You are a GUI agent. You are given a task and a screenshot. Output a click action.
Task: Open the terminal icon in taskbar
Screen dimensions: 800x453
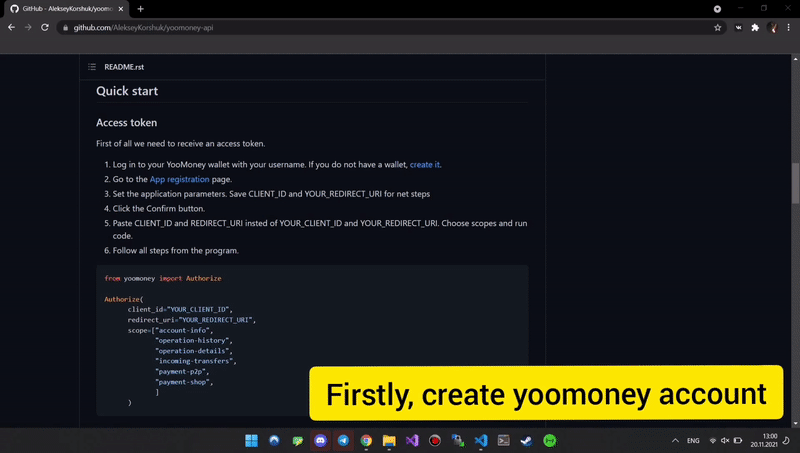coord(504,440)
